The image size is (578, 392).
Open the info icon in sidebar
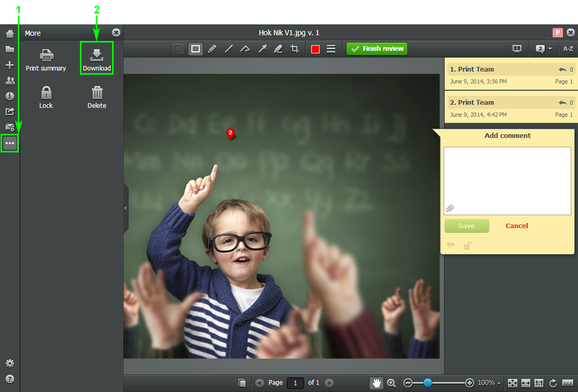point(9,96)
